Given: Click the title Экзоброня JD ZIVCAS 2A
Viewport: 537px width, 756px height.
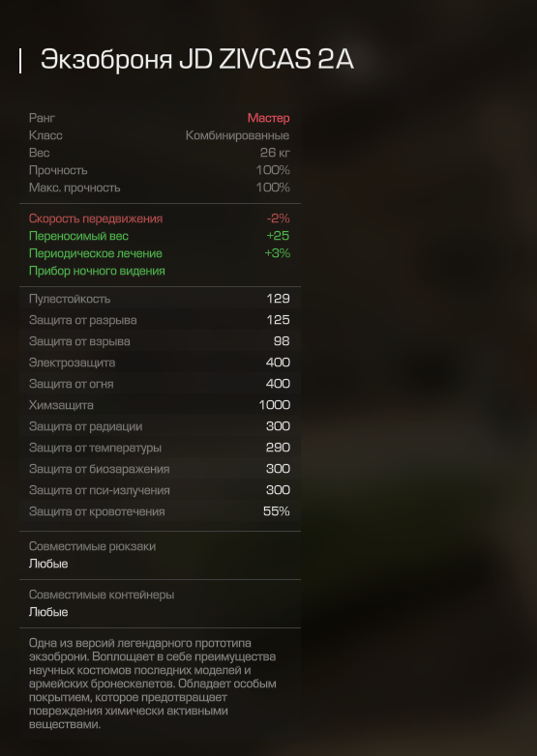Looking at the screenshot, I should (x=196, y=60).
